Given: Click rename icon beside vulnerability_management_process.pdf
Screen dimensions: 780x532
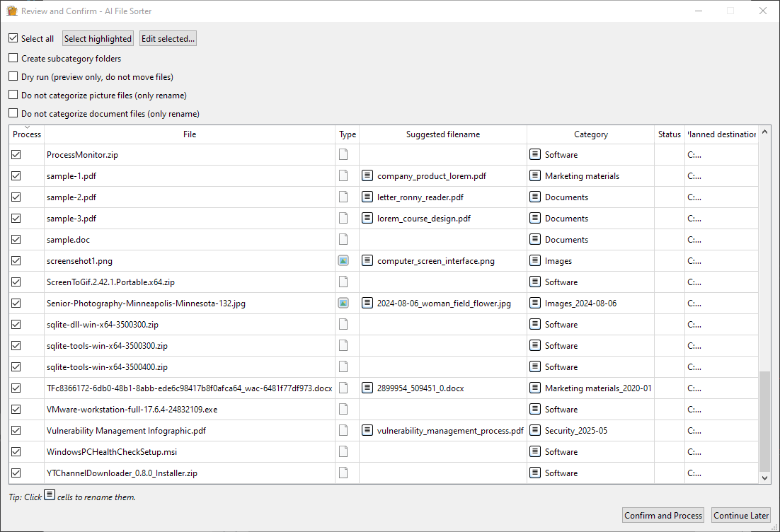Looking at the screenshot, I should 367,430.
